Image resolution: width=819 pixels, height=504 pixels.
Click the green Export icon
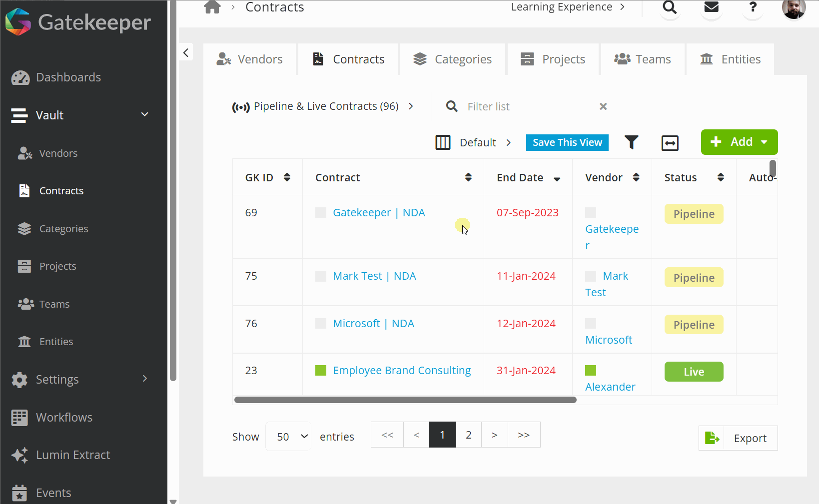click(712, 438)
